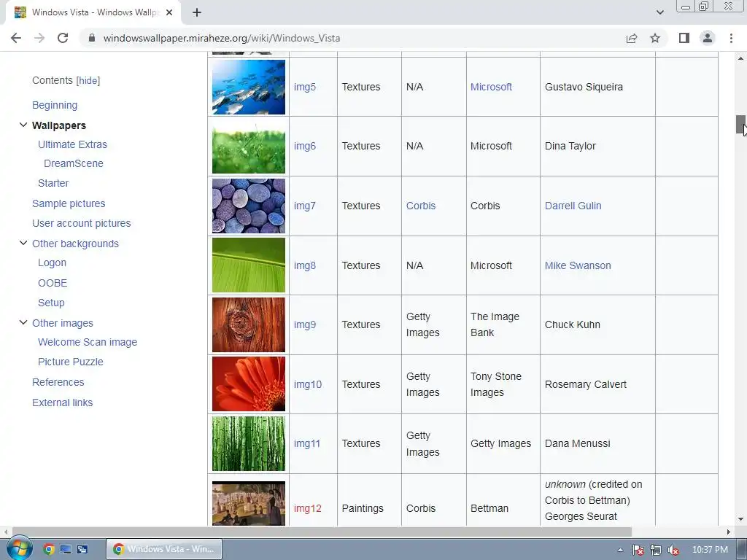Viewport: 747px width, 560px height.
Task: Go to Setup section
Action: [x=51, y=303]
